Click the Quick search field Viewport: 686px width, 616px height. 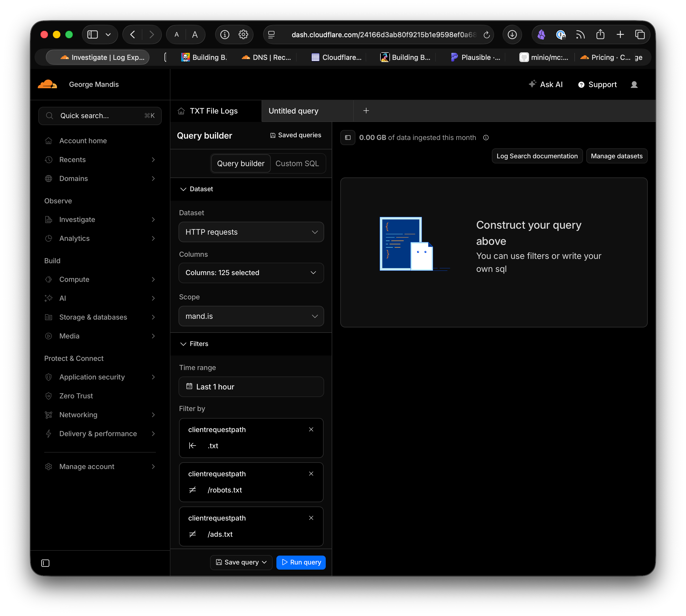[100, 116]
